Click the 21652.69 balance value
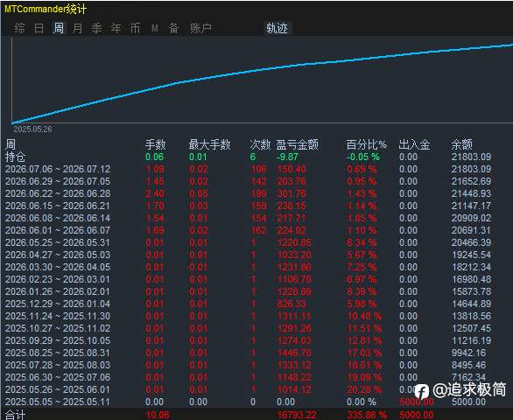 tap(472, 181)
